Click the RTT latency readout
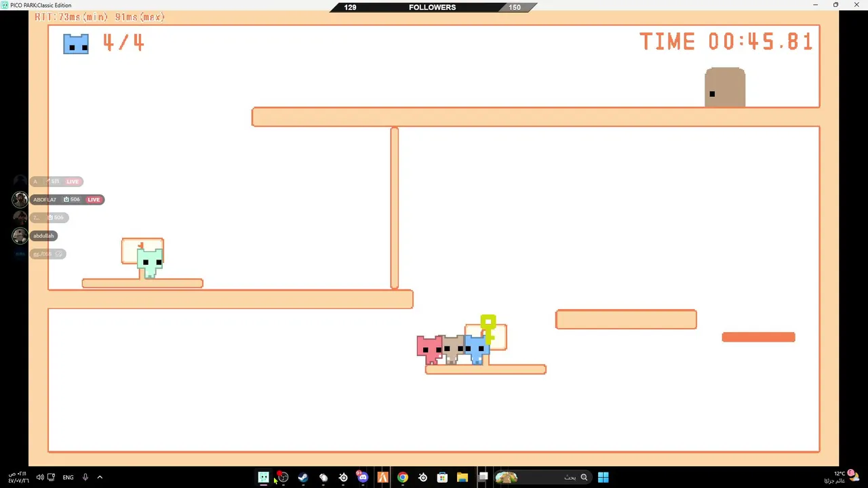This screenshot has width=868, height=488. [x=100, y=17]
